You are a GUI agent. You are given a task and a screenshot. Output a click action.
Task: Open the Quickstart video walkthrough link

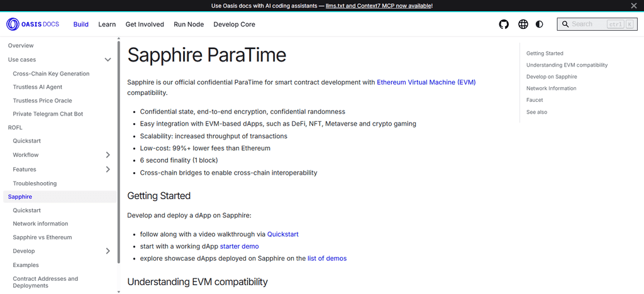(x=282, y=234)
